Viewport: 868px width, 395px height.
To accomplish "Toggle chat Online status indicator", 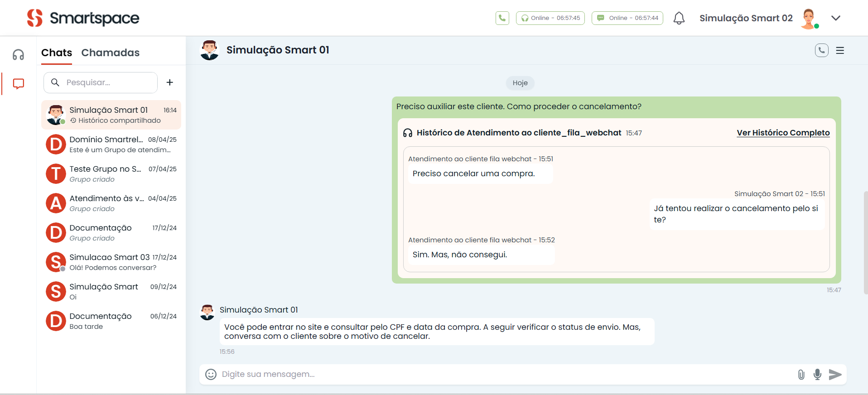I will click(627, 18).
